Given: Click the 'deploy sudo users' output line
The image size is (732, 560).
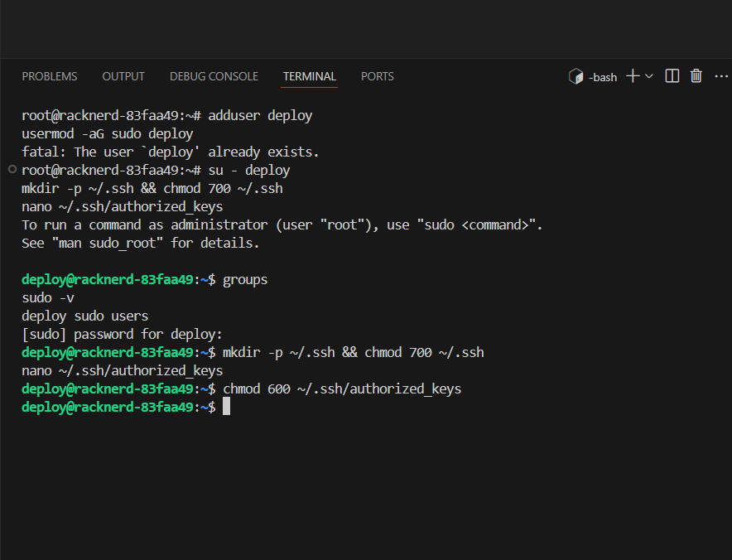Looking at the screenshot, I should point(85,316).
